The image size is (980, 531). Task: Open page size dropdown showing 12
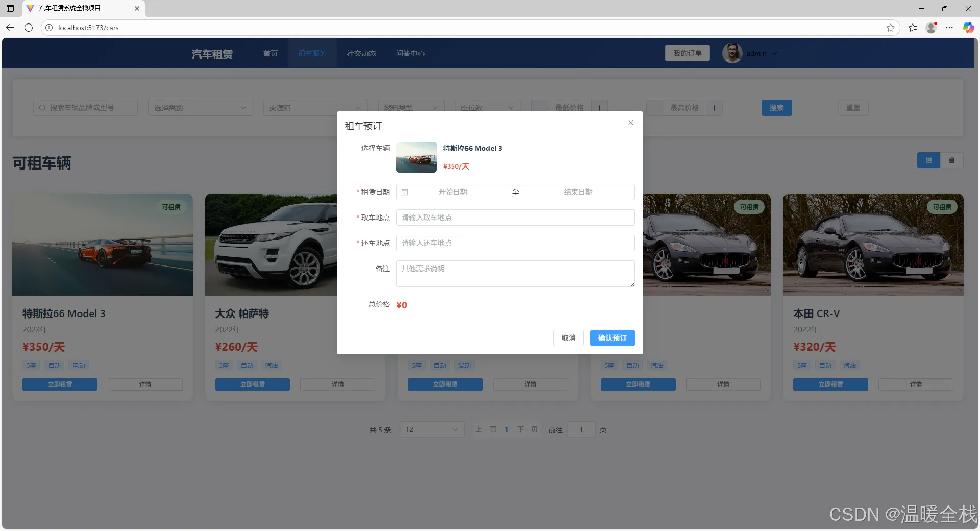(x=432, y=429)
